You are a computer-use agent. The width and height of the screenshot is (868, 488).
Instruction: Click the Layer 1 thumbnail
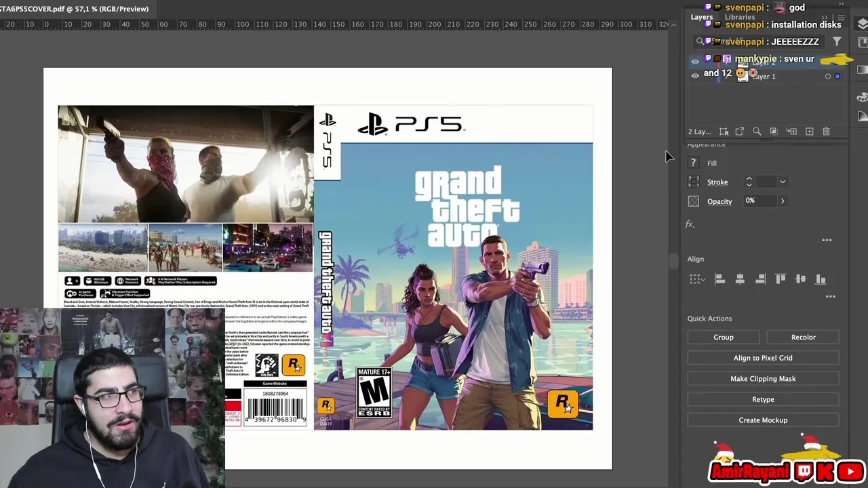tap(743, 77)
